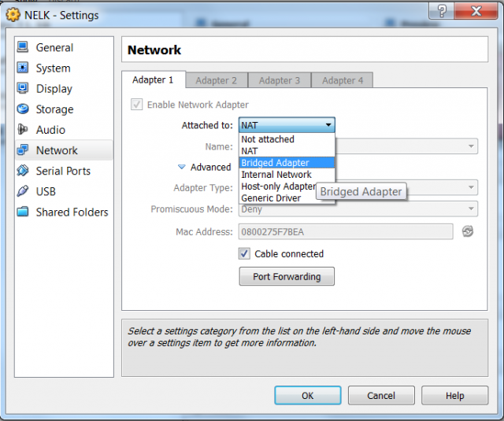504x421 pixels.
Task: Toggle the Enable Network Adapter checkbox
Action: tap(137, 105)
